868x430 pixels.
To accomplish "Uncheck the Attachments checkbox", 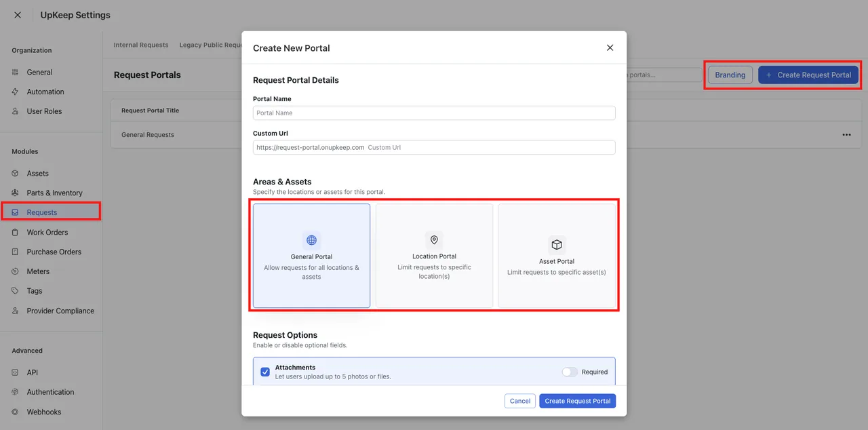I will (x=265, y=372).
